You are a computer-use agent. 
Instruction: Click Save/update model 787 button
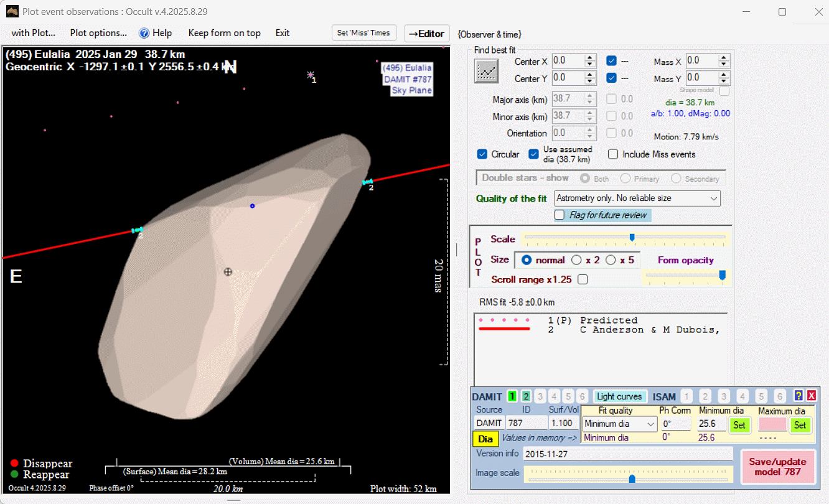(777, 466)
